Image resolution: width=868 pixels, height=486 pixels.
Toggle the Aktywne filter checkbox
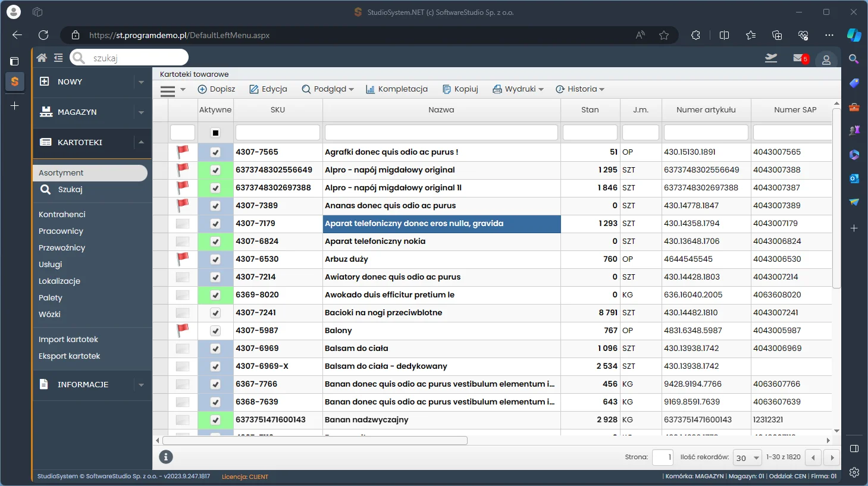click(215, 133)
